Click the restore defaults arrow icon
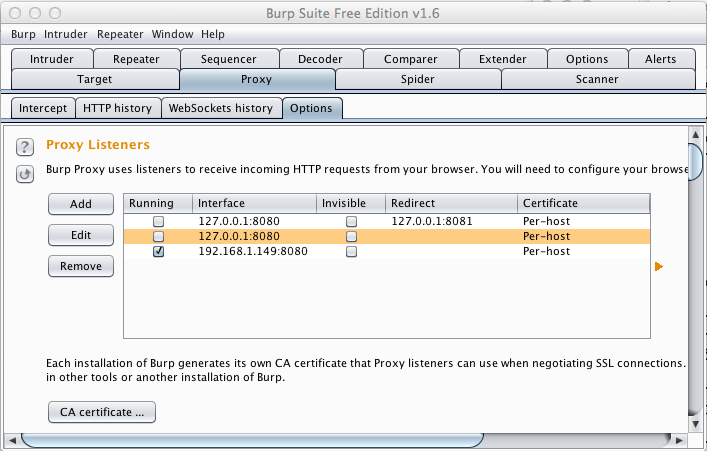The height and width of the screenshot is (451, 707). click(x=25, y=174)
